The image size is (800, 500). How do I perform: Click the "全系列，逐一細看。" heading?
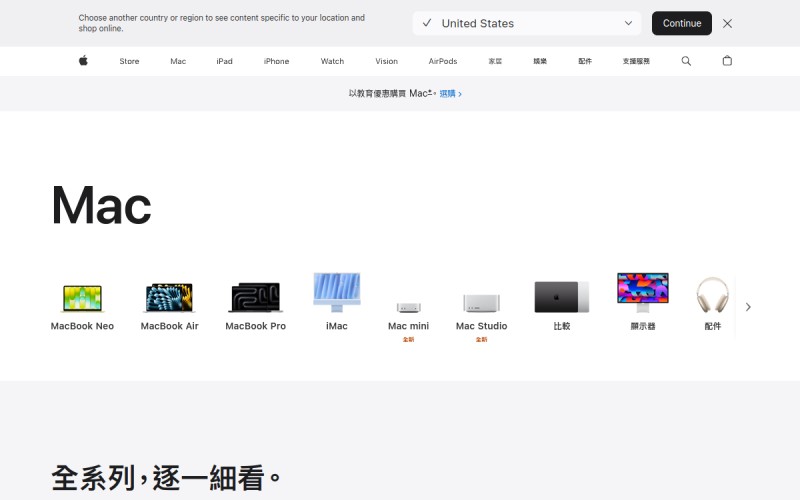point(166,478)
